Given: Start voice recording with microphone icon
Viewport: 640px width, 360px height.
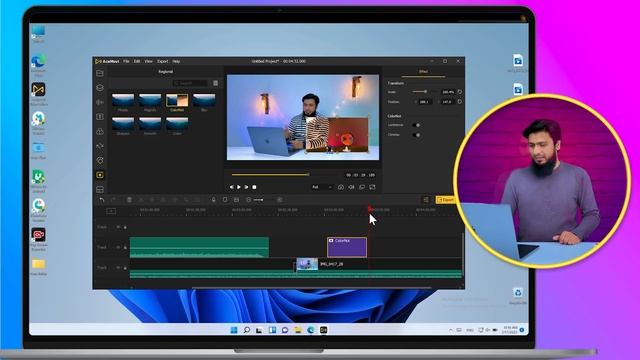Looking at the screenshot, I should click(x=213, y=200).
